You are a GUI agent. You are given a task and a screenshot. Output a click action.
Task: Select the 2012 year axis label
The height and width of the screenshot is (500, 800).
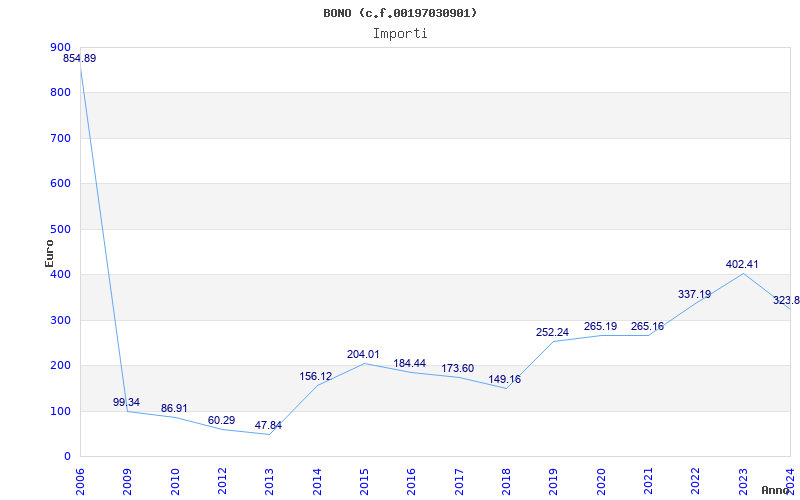coord(222,482)
